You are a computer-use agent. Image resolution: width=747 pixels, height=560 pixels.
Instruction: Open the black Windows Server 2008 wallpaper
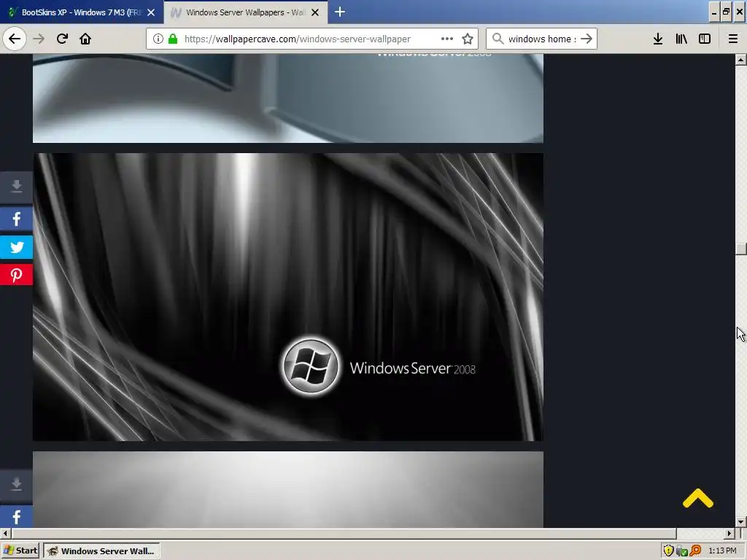tap(287, 297)
